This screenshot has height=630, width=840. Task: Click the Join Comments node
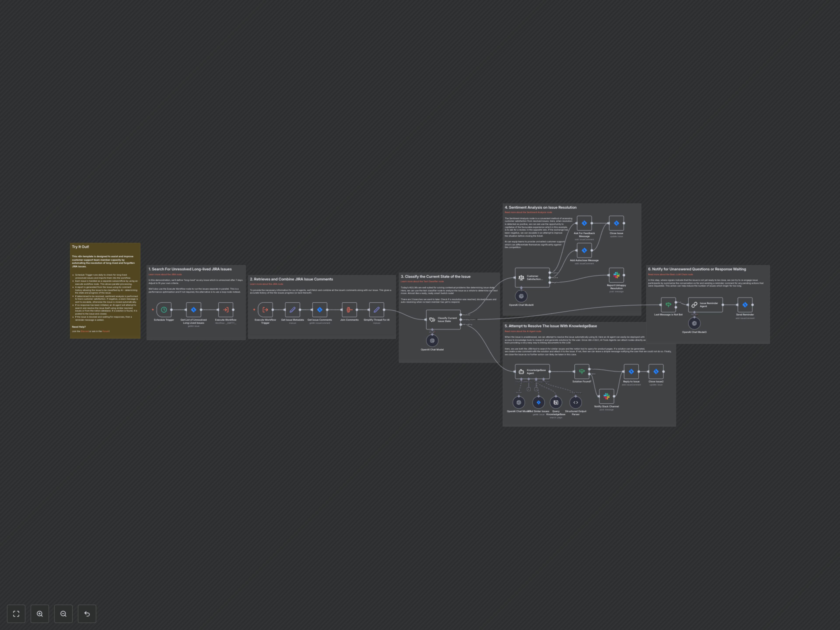tap(349, 310)
